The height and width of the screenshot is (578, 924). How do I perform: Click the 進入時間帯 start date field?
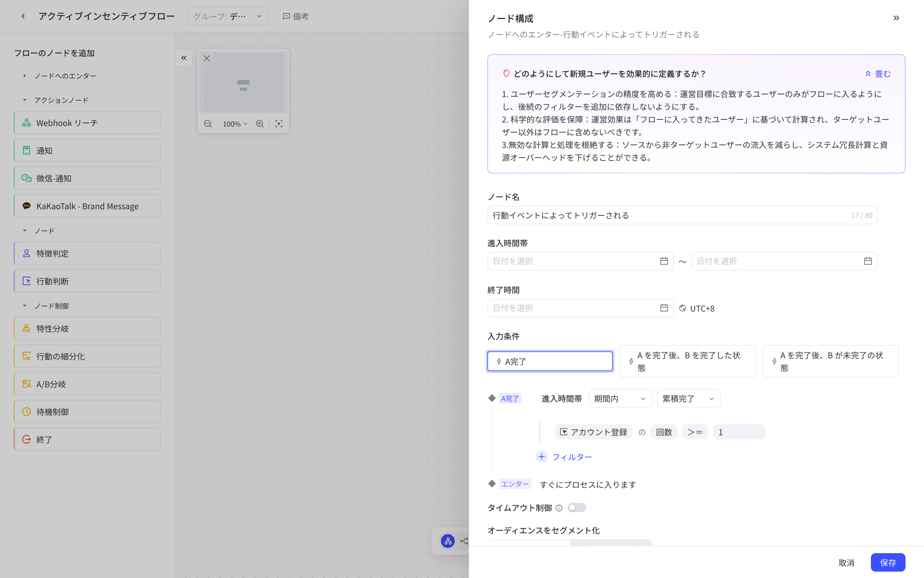click(580, 261)
